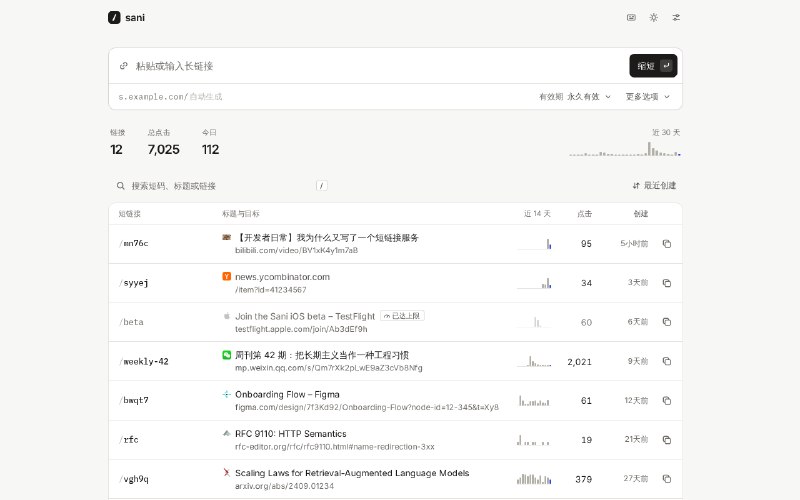
Task: Click the sani brand name
Action: [x=135, y=17]
